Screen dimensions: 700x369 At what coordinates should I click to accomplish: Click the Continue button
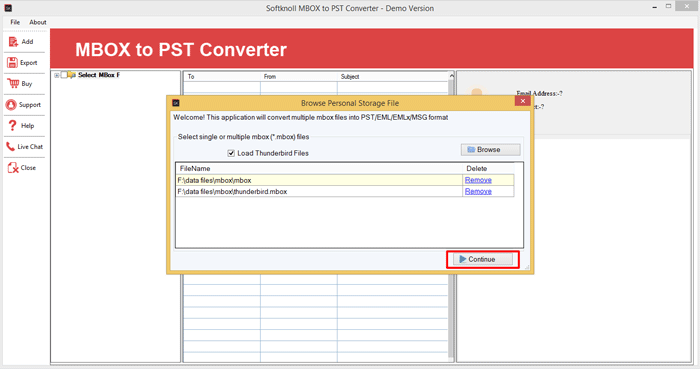483,259
